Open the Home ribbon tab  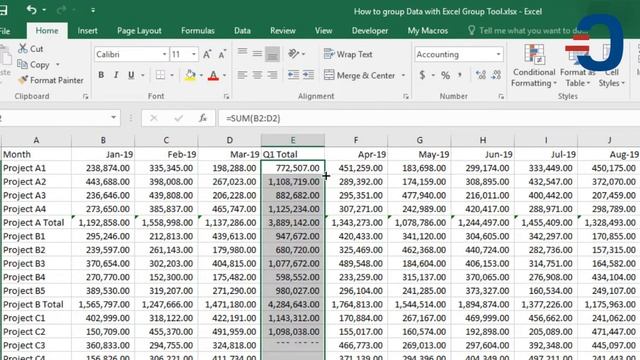[47, 31]
